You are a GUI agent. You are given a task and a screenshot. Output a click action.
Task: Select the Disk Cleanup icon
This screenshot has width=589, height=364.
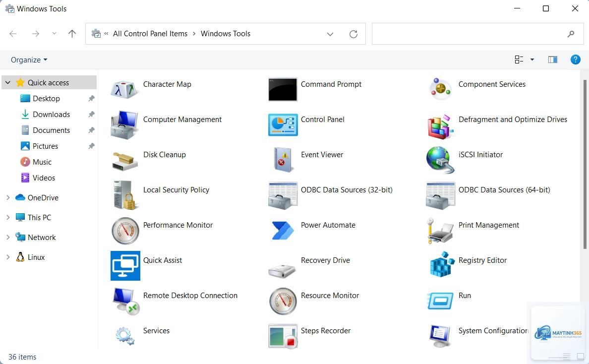125,161
